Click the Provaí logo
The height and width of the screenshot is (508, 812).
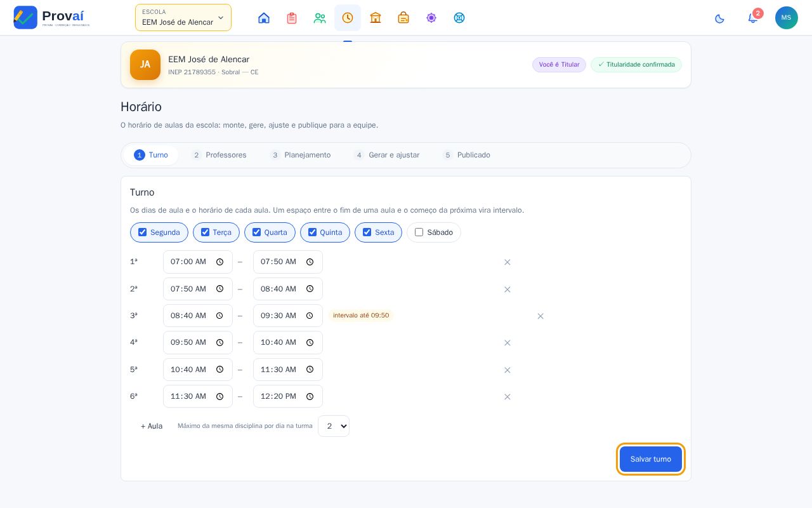pos(51,17)
